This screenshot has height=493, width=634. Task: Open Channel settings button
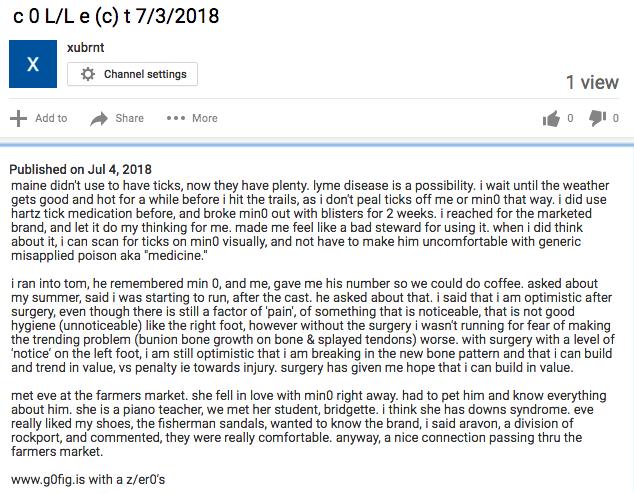pos(132,74)
